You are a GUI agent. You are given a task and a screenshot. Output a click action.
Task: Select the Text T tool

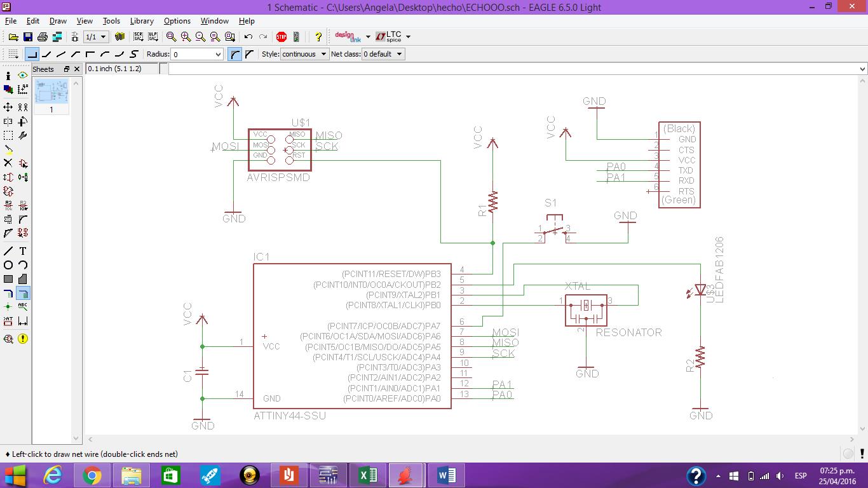23,251
